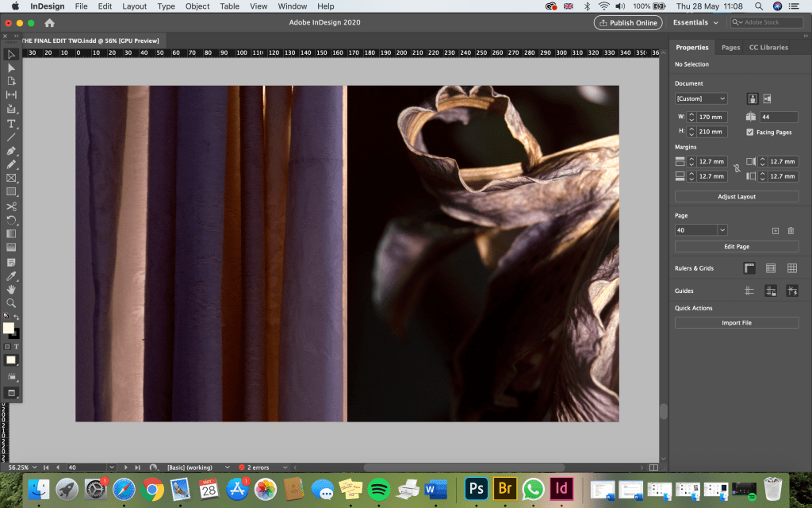Open the [Custom] document preset dropdown

tap(701, 98)
